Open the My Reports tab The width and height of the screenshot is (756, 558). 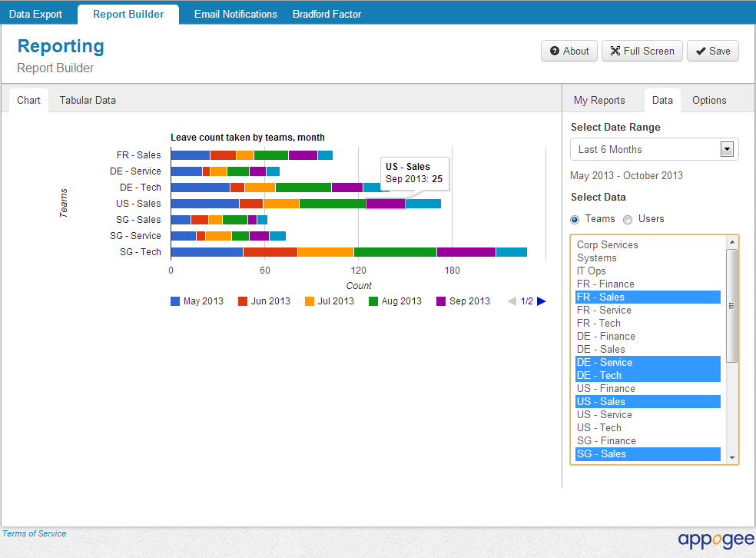599,100
